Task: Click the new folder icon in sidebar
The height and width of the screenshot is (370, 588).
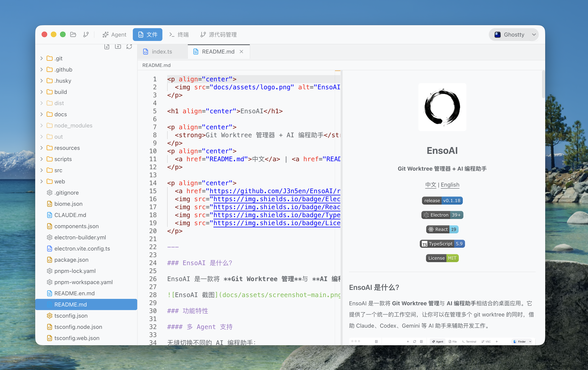Action: pos(118,47)
